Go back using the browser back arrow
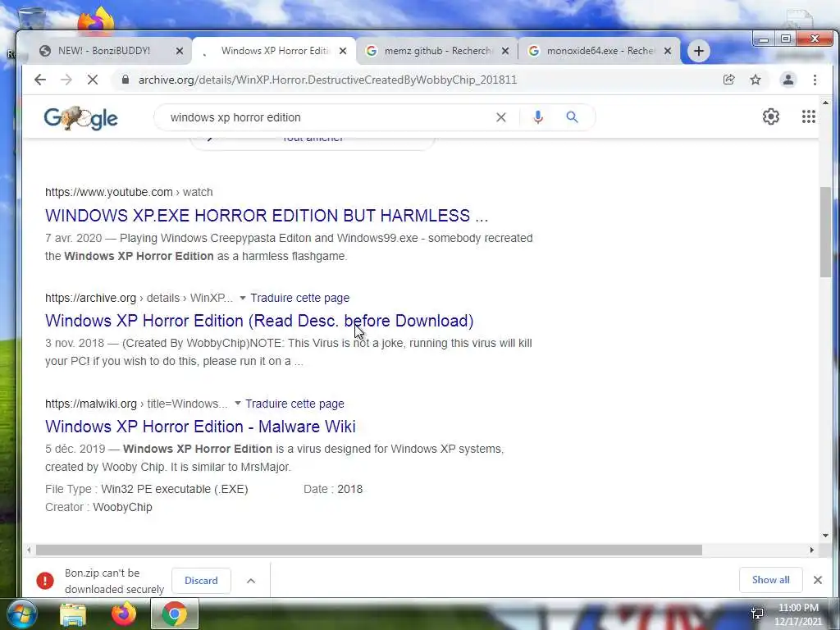 click(x=40, y=80)
